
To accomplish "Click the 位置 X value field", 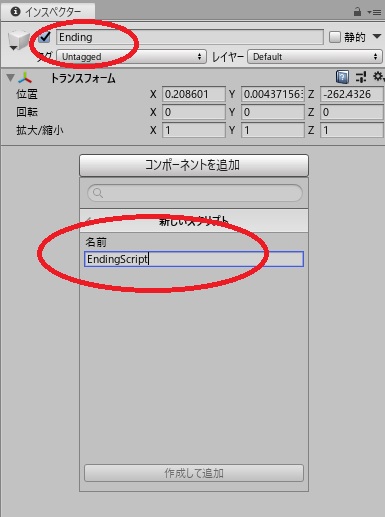I will (194, 94).
